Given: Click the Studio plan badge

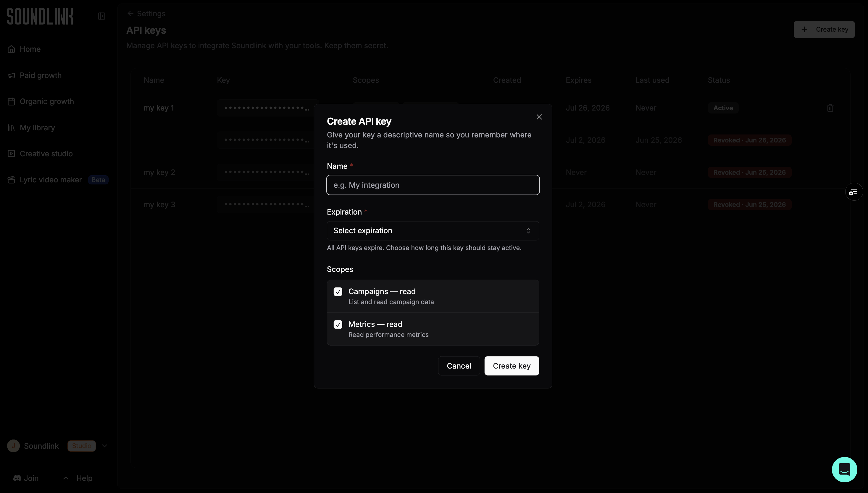Looking at the screenshot, I should pyautogui.click(x=81, y=446).
